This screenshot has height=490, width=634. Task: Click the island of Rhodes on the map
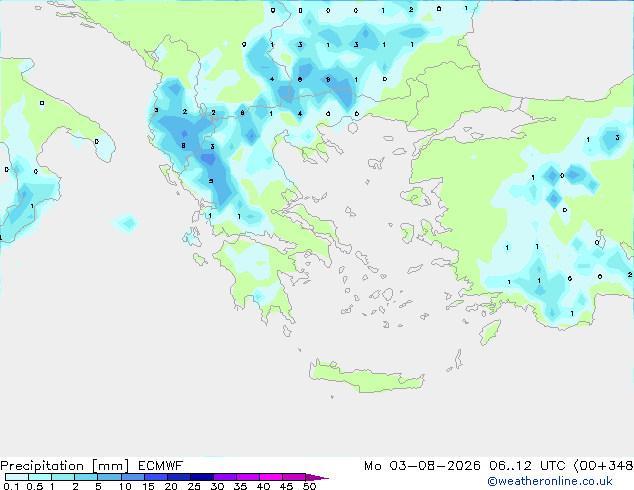coord(490,332)
